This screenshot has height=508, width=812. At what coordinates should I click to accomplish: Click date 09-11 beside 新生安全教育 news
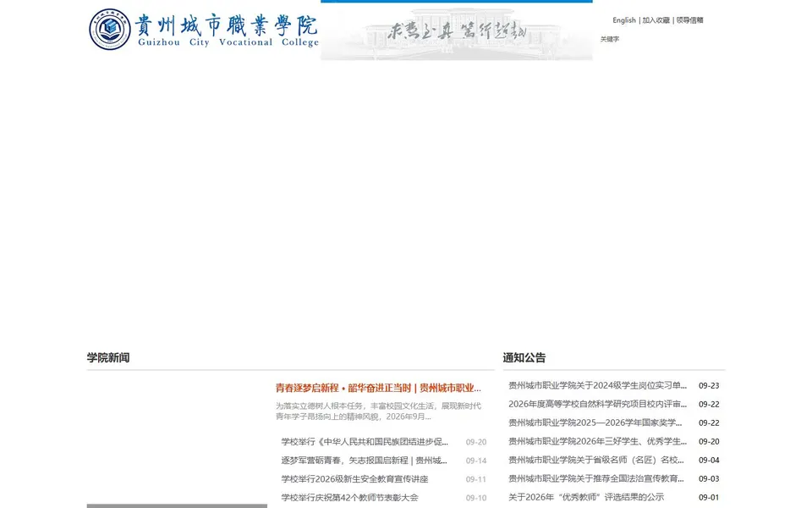point(476,479)
